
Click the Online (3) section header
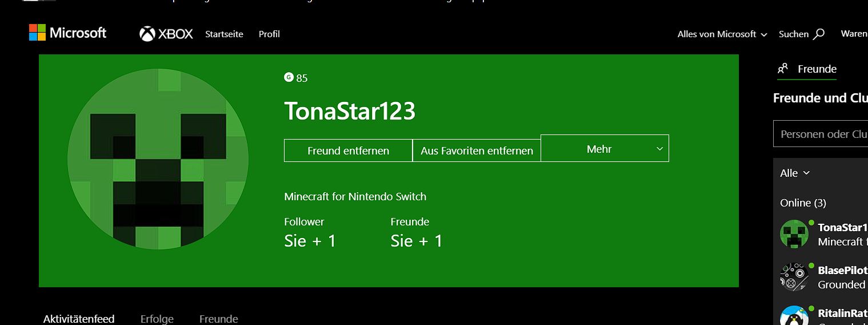pyautogui.click(x=803, y=203)
